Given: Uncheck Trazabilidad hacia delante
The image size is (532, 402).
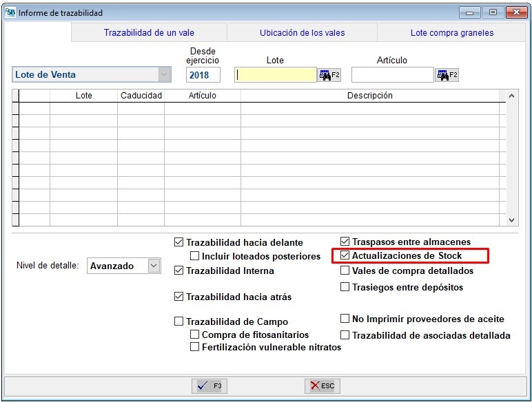Looking at the screenshot, I should point(178,242).
